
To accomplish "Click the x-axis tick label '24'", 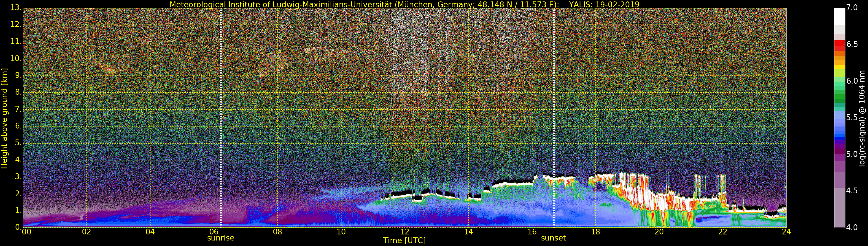I will click(786, 232).
